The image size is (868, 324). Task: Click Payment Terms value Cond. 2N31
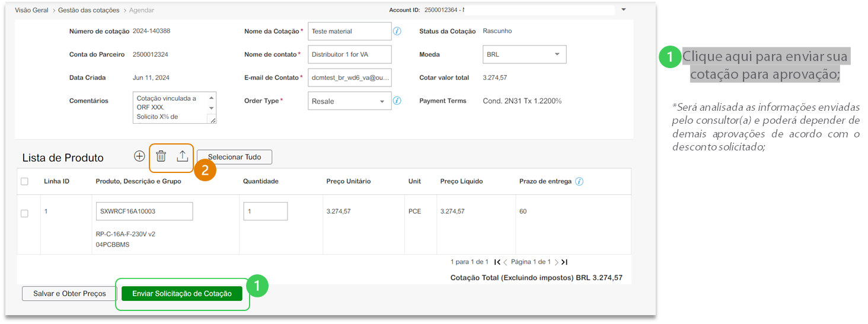pos(522,101)
